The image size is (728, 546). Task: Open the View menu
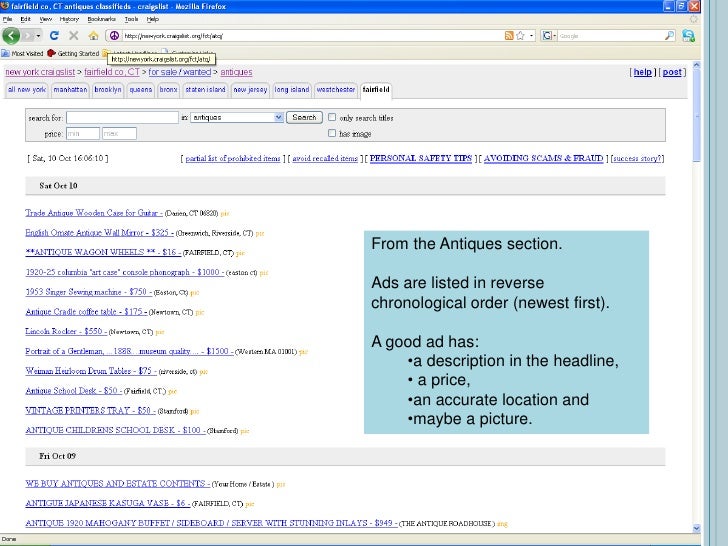(46, 19)
